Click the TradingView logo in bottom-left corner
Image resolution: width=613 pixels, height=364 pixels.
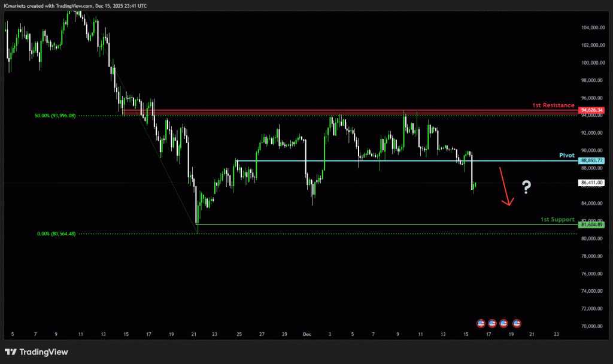coord(37,352)
